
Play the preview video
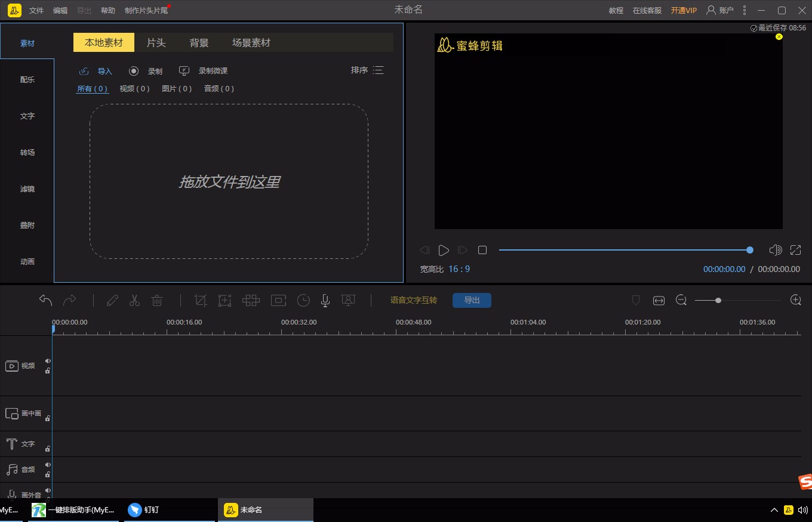tap(443, 250)
